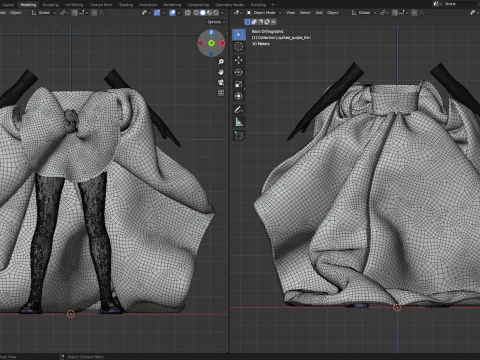Toggle snapping in left viewport header
480x360 pixels.
[x=75, y=13]
